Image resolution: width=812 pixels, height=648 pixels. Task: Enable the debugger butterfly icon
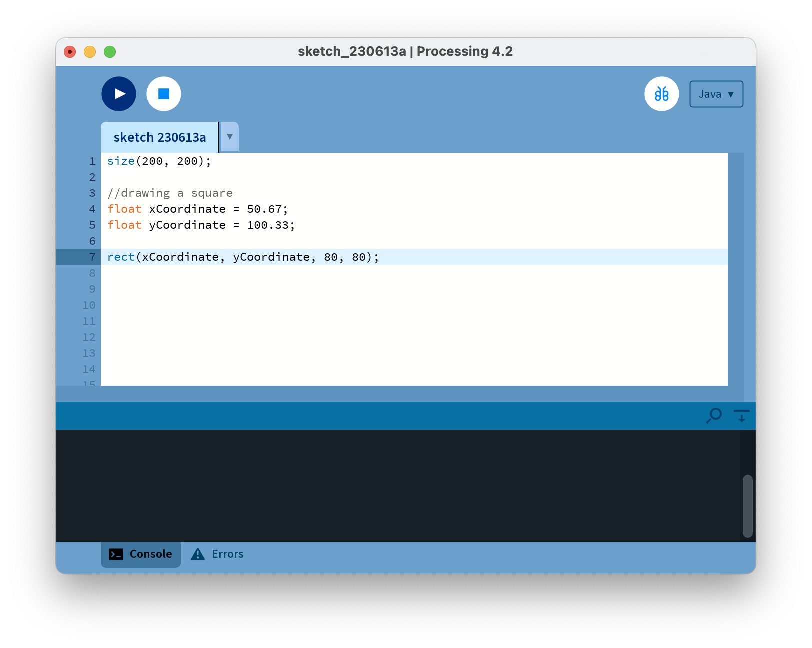pos(661,94)
